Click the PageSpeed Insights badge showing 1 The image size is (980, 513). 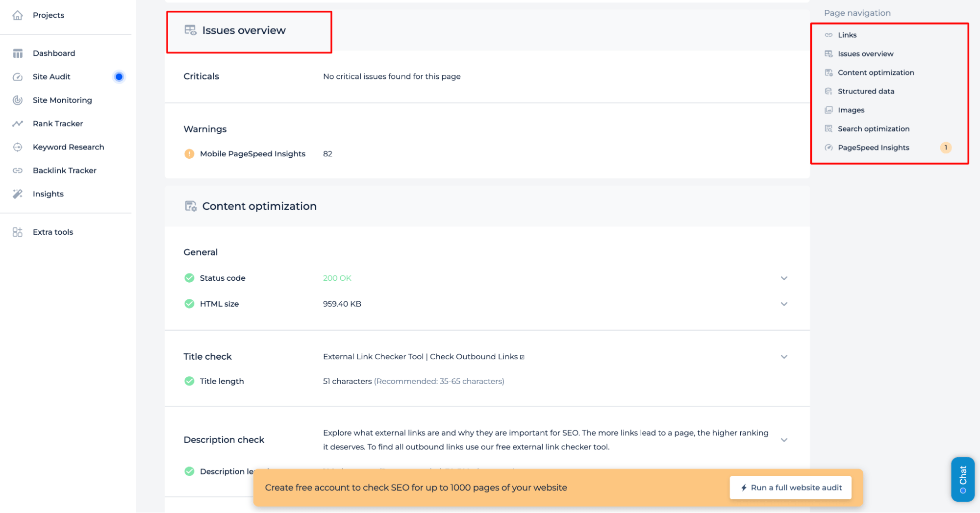945,148
